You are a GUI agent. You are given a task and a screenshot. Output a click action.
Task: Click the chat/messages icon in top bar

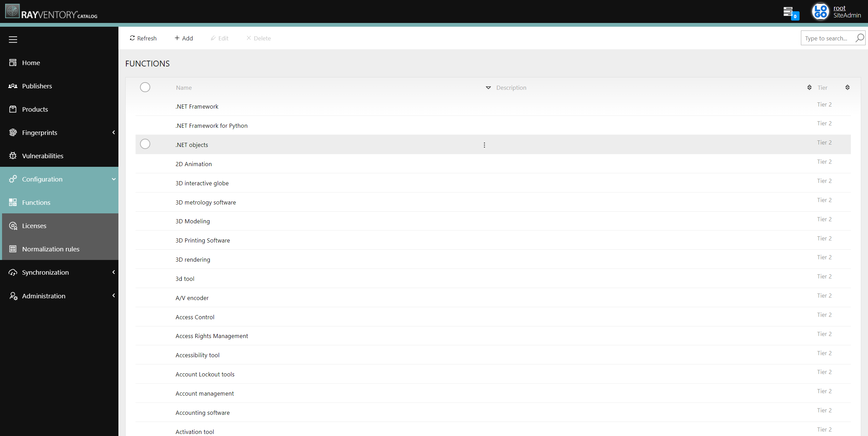coord(790,12)
